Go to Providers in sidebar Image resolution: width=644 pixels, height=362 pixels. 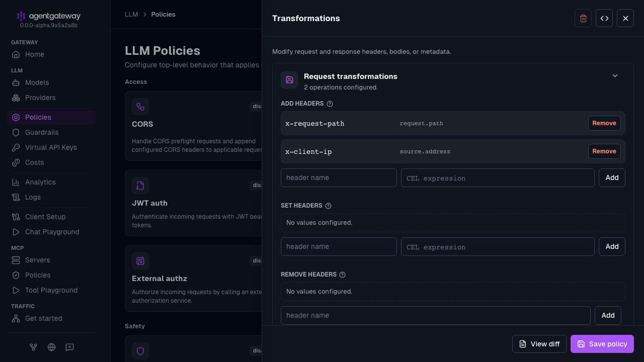tap(51, 98)
